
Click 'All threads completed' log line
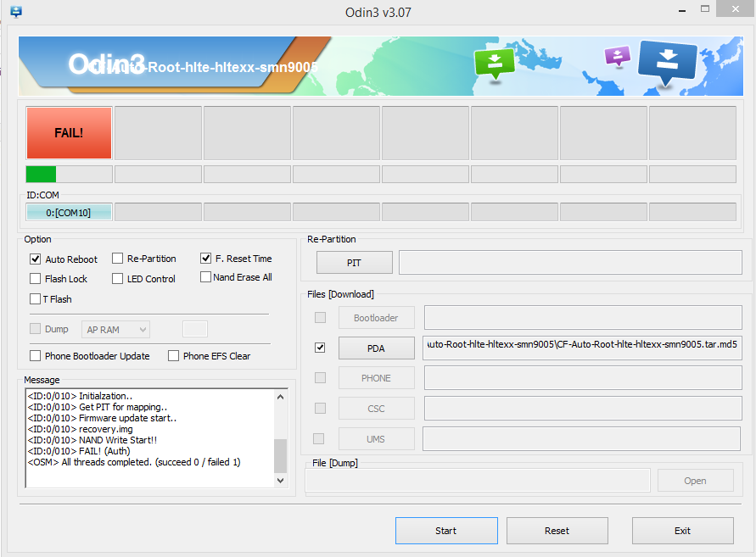[134, 462]
